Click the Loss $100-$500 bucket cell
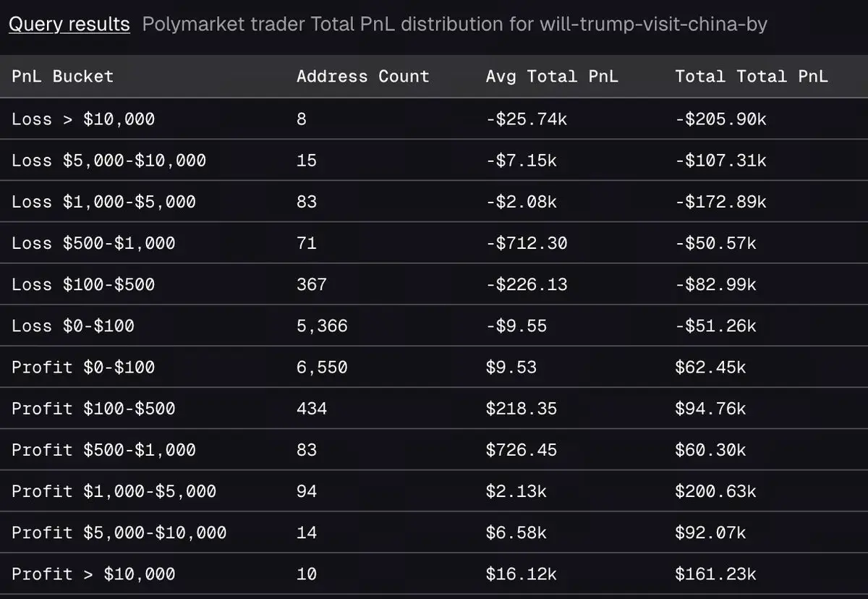The width and height of the screenshot is (868, 599). tap(83, 284)
